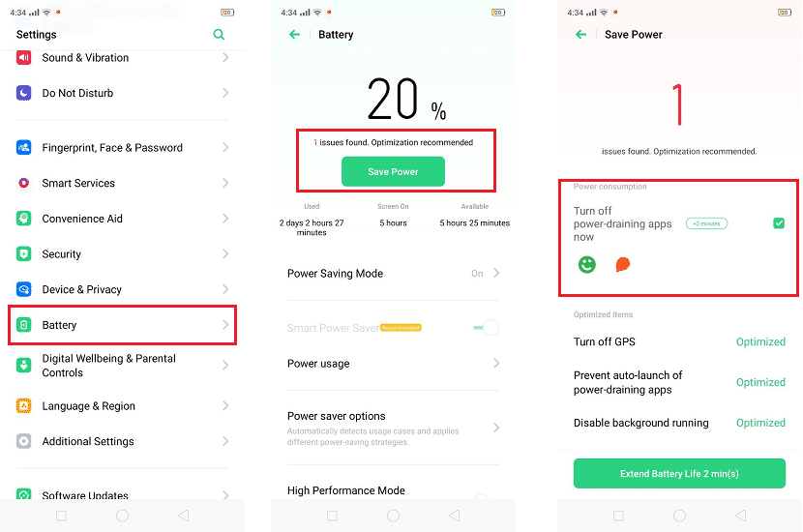Expand Power Saving Mode via its chevron

coord(496,273)
